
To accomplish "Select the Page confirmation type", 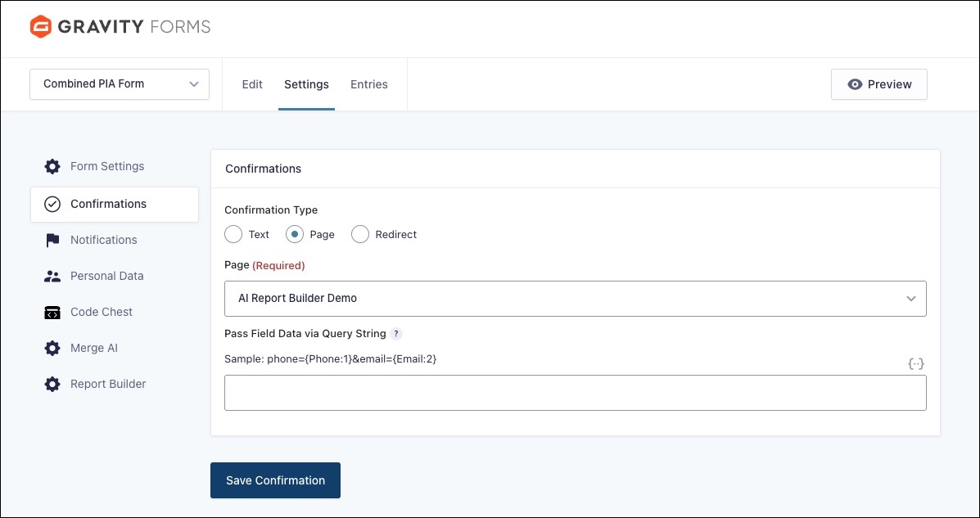I will click(295, 235).
